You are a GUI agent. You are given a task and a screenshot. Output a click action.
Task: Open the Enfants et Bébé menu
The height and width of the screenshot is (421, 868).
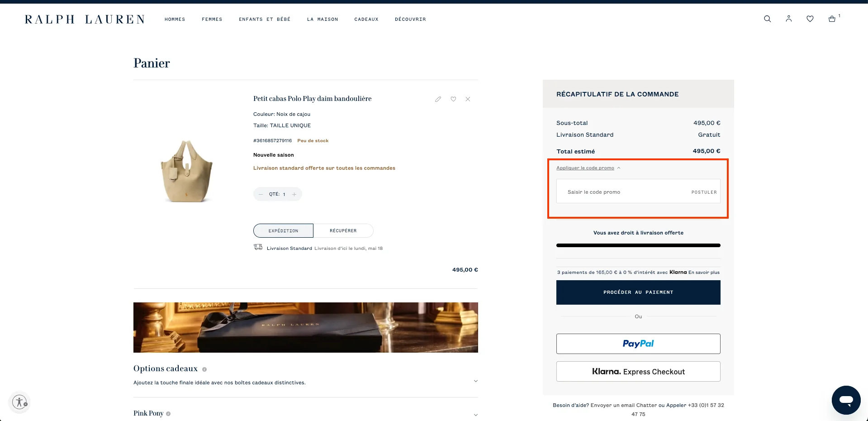click(x=265, y=19)
